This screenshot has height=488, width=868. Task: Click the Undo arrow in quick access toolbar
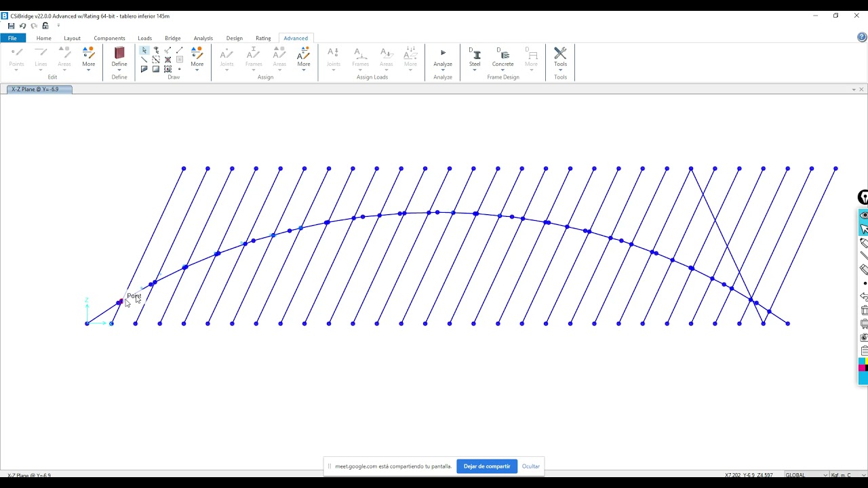click(22, 26)
